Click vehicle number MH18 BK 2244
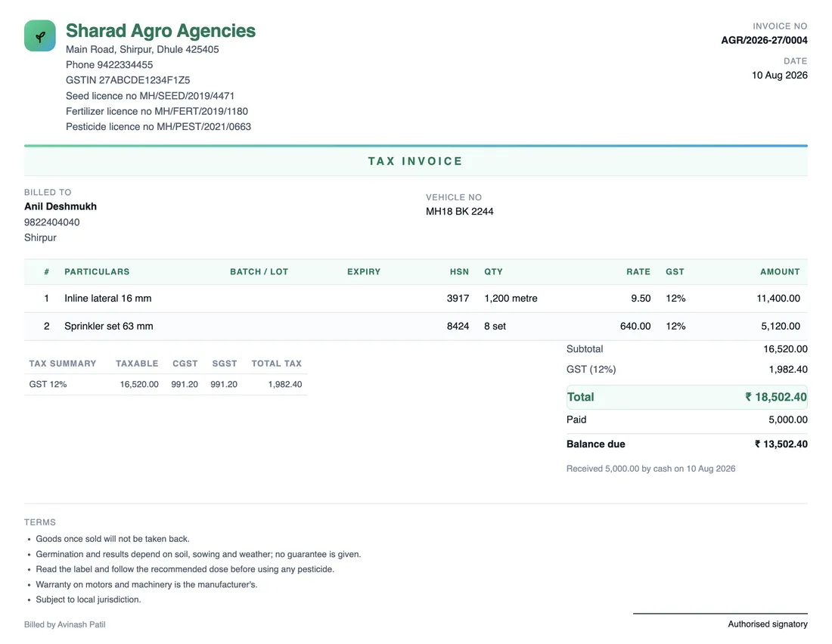The image size is (832, 644). [x=460, y=211]
